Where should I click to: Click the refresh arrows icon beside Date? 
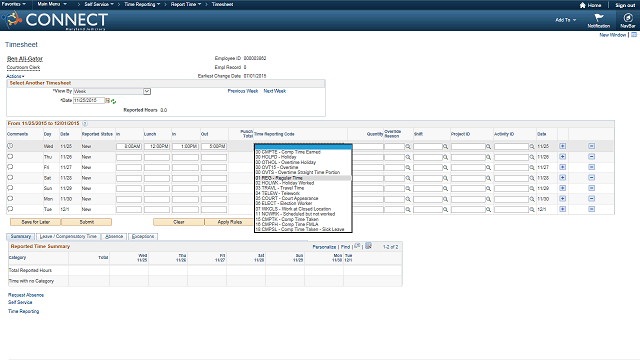tap(113, 101)
